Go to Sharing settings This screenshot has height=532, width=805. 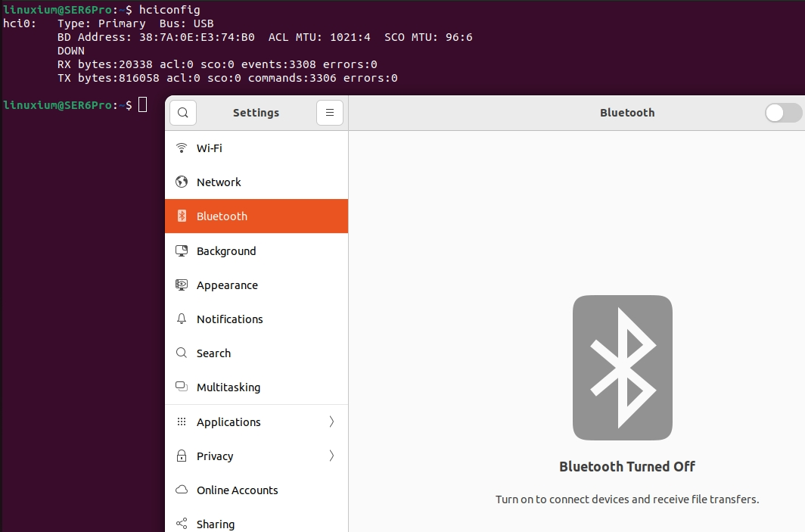pyautogui.click(x=256, y=521)
